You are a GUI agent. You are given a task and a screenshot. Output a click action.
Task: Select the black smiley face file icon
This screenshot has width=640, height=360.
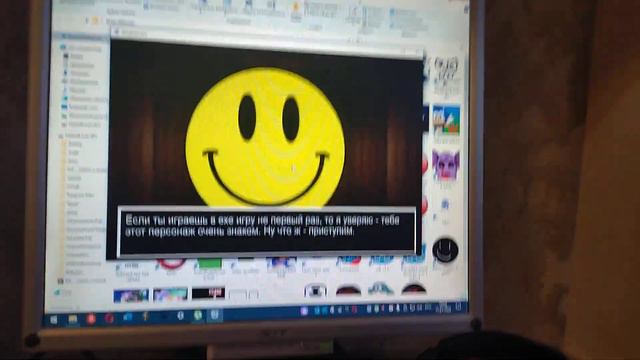pos(445,249)
